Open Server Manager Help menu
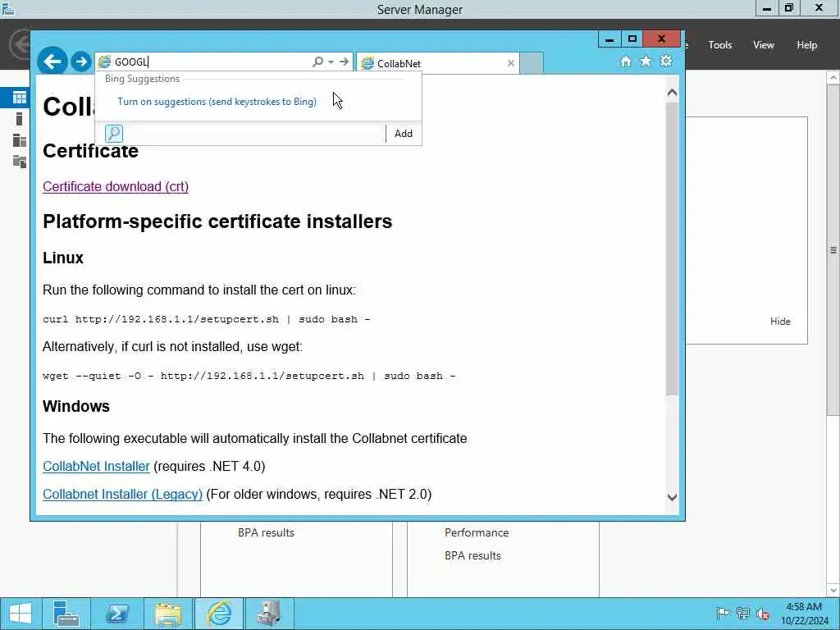This screenshot has width=840, height=630. point(807,45)
